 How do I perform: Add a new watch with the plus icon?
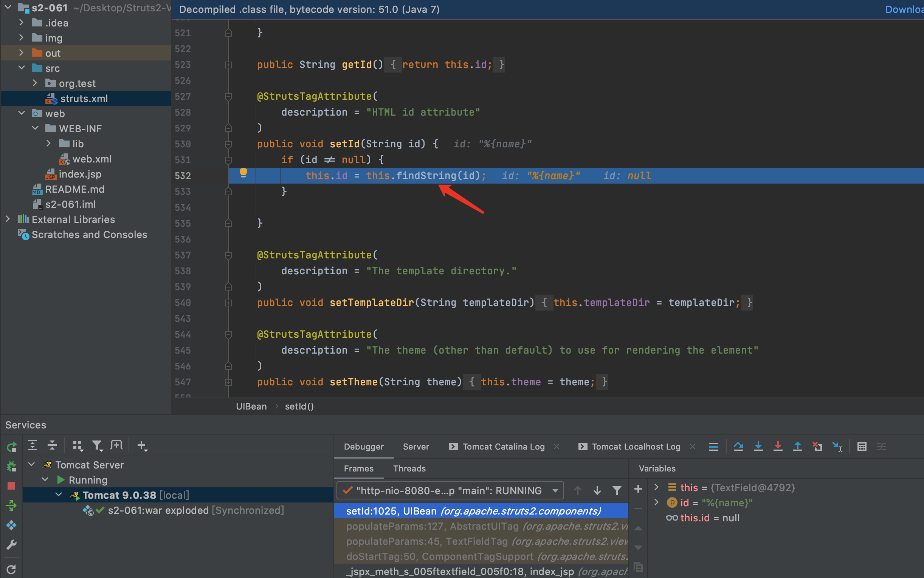[638, 489]
